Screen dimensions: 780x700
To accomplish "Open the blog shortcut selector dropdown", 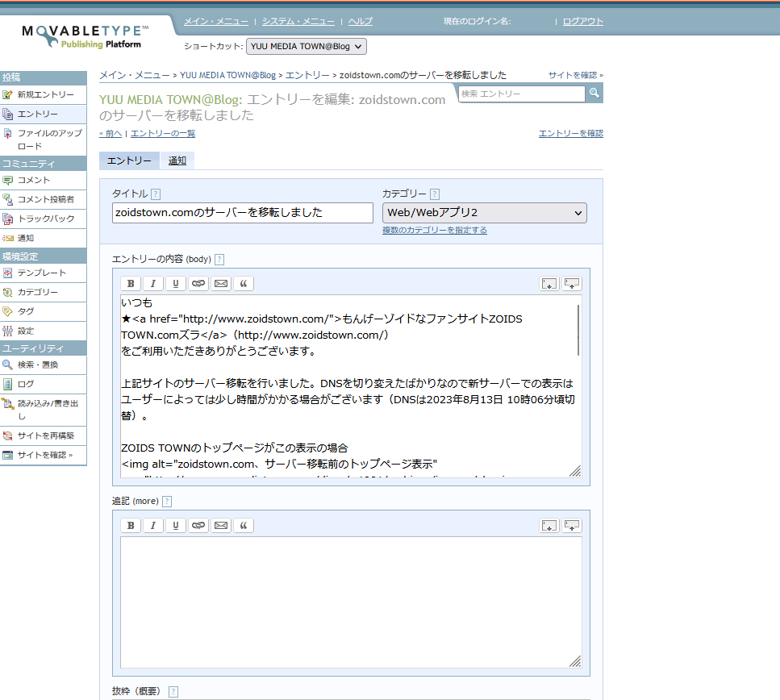I will [x=306, y=46].
